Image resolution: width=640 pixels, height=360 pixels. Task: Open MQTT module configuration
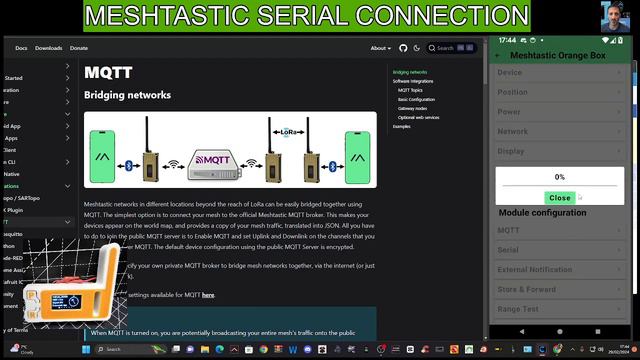click(x=560, y=231)
